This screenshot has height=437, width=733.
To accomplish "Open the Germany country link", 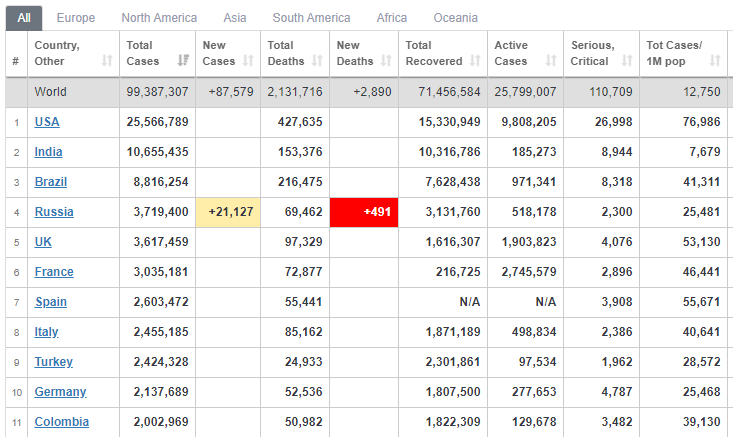I will [60, 392].
